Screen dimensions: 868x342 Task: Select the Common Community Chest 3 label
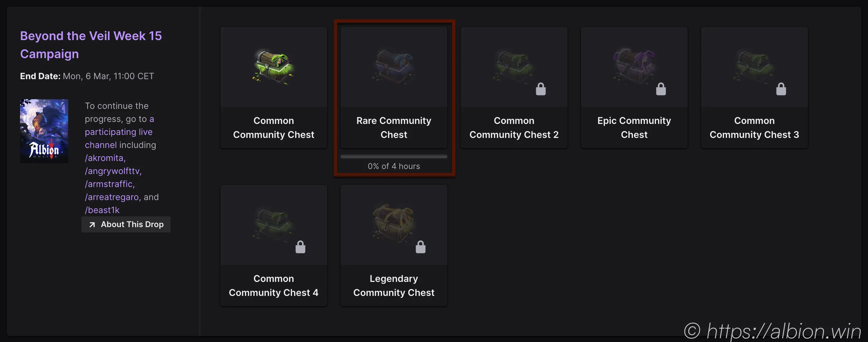coord(754,128)
